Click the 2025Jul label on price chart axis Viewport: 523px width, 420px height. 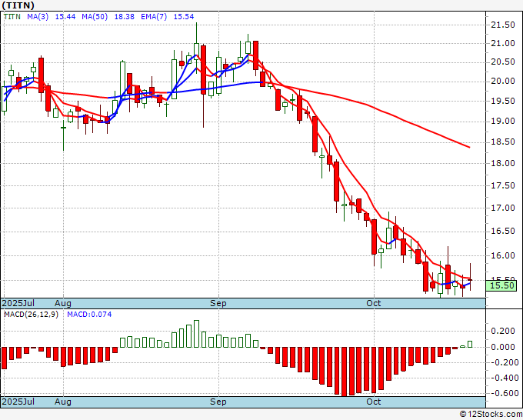pyautogui.click(x=18, y=303)
